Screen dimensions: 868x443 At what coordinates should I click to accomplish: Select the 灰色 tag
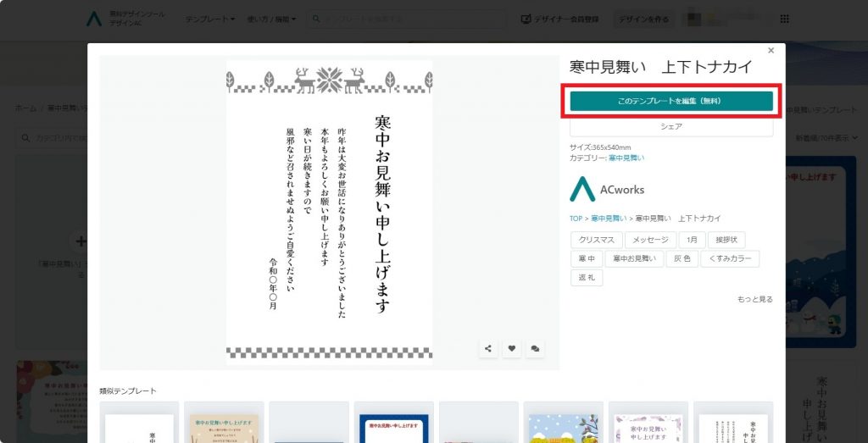tap(682, 259)
